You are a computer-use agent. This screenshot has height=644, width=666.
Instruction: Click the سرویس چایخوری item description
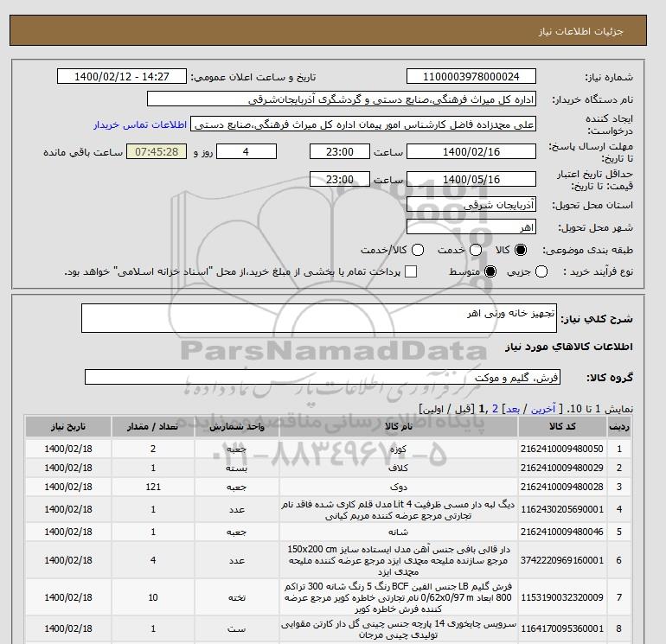[x=399, y=629]
